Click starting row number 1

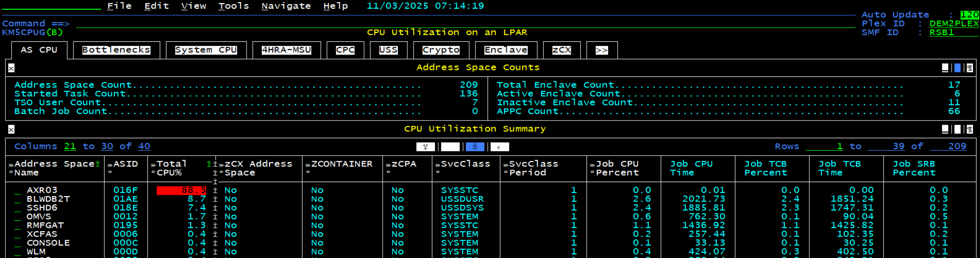825,146
